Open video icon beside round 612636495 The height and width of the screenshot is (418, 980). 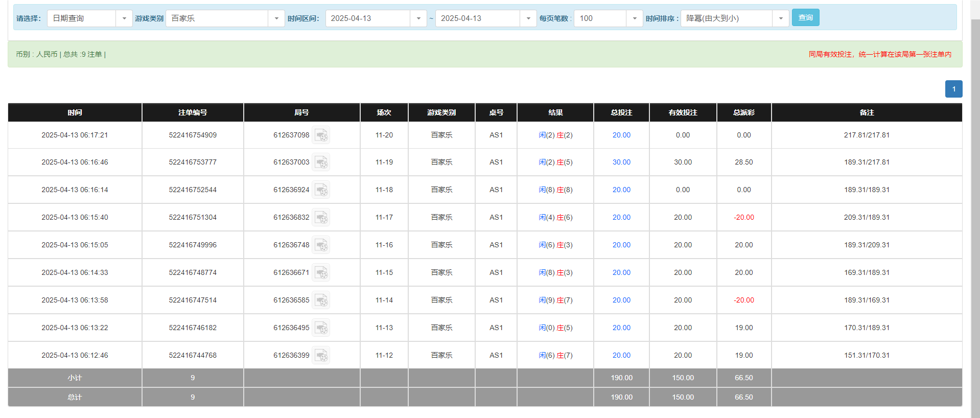(321, 328)
